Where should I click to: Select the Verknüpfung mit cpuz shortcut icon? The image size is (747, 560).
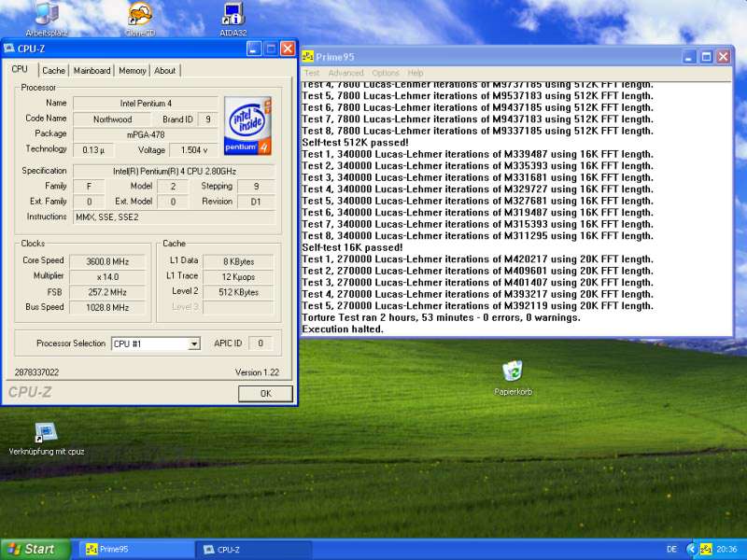click(46, 439)
